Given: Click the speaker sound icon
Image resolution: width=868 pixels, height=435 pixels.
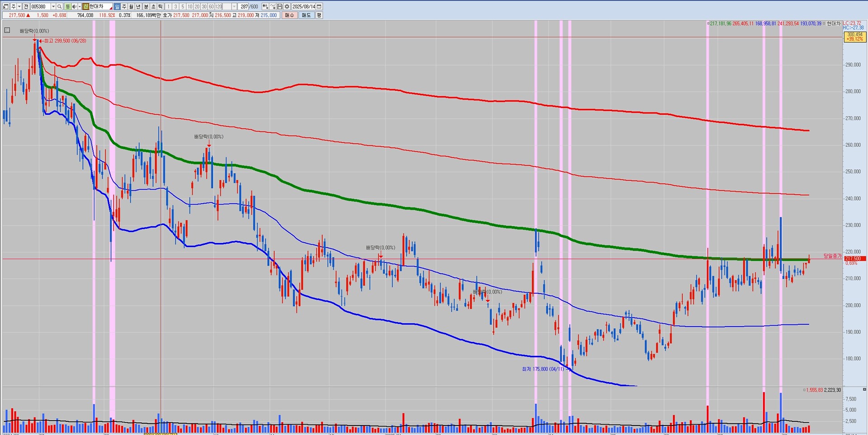Looking at the screenshot, I should click(x=75, y=7).
